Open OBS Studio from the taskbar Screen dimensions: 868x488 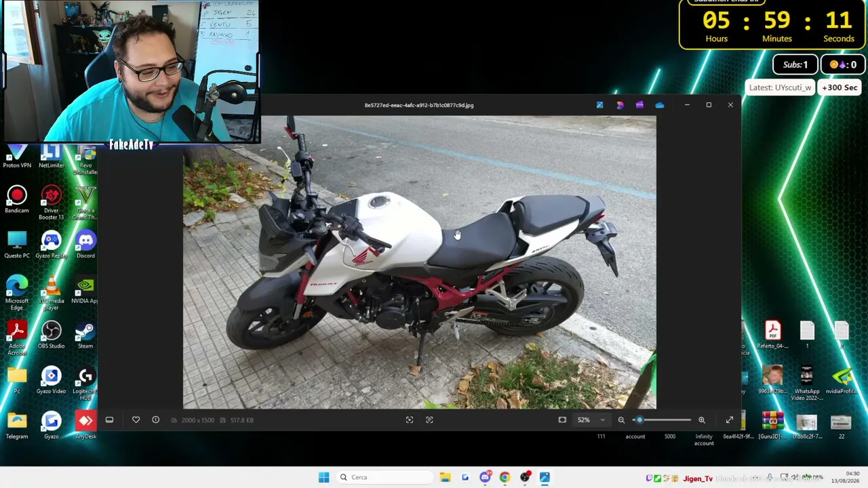525,477
